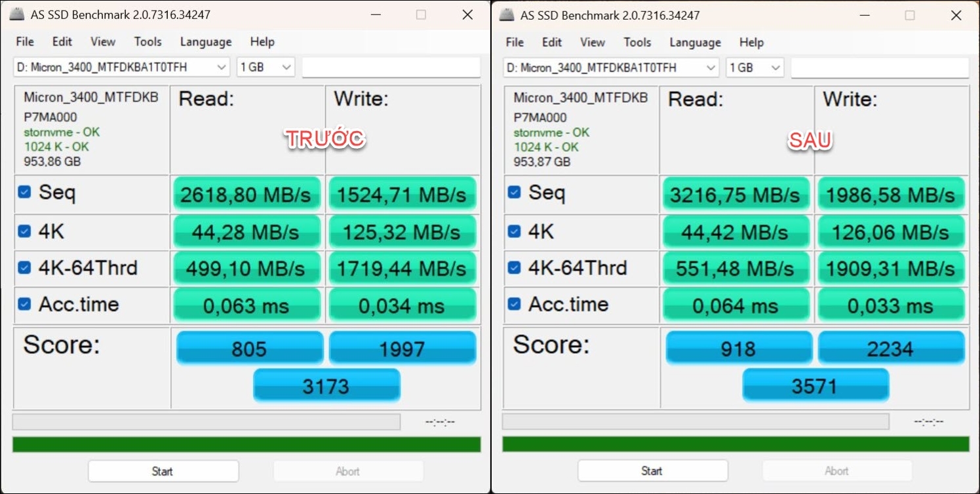Click the empty text field next to the size dropdown
Viewport: 980px width, 494px height.
pyautogui.click(x=391, y=67)
